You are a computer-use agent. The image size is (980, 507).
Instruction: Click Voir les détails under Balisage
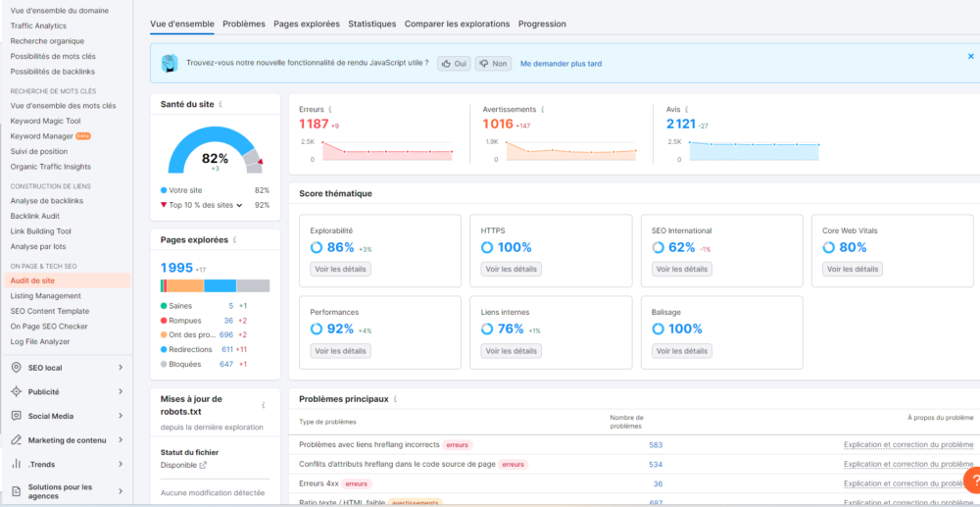tap(682, 351)
